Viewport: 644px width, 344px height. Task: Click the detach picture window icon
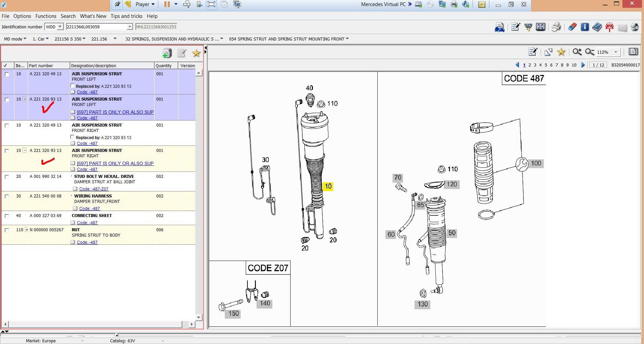[548, 52]
